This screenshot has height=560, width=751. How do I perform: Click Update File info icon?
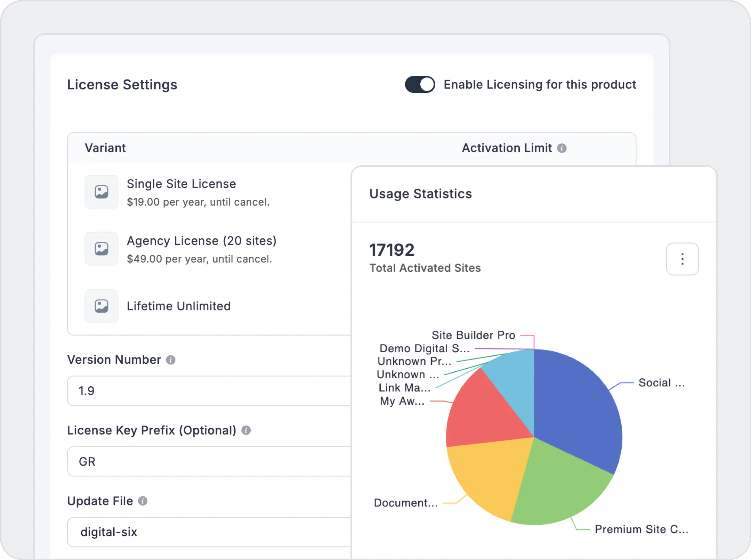coord(143,501)
